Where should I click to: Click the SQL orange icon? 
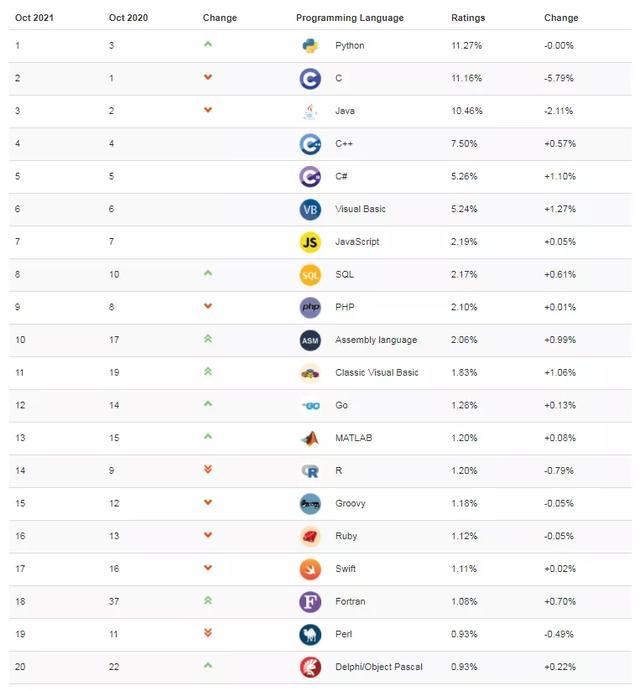point(310,274)
